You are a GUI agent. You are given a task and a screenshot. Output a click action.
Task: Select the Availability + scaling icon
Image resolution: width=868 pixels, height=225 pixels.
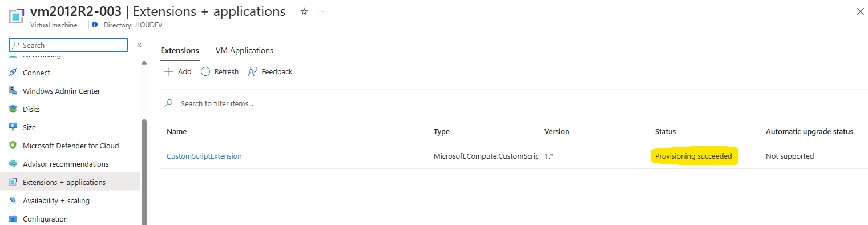pos(13,200)
